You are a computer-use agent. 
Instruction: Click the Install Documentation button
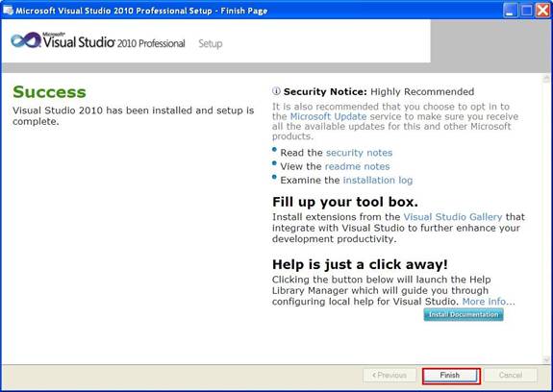(464, 314)
